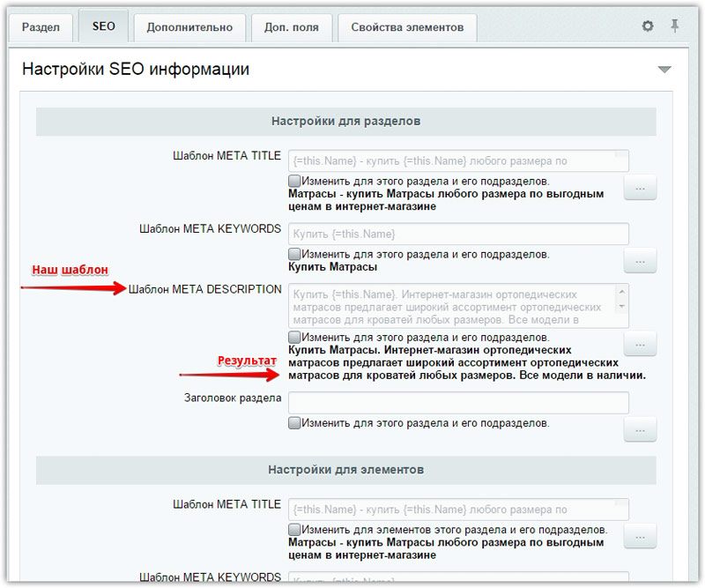Open the Дополнительно tab
This screenshot has height=588, width=705.
(x=189, y=27)
